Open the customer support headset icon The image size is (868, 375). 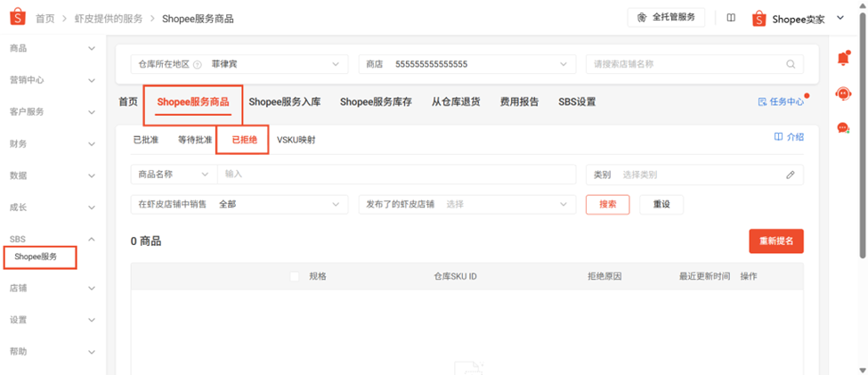pos(843,94)
